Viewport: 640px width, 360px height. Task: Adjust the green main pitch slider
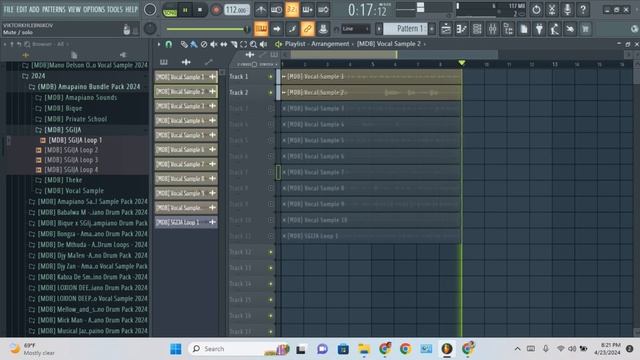click(x=208, y=29)
